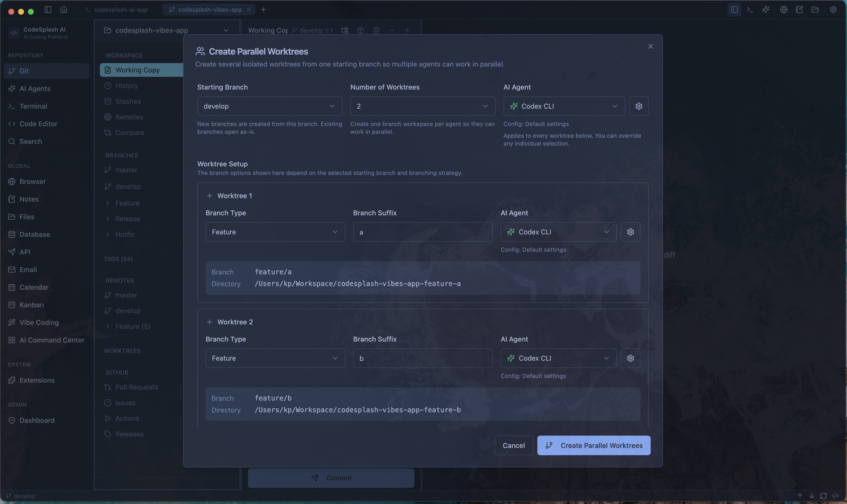Toggle the left sidebar panel icon
847x504 pixels.
[48, 10]
